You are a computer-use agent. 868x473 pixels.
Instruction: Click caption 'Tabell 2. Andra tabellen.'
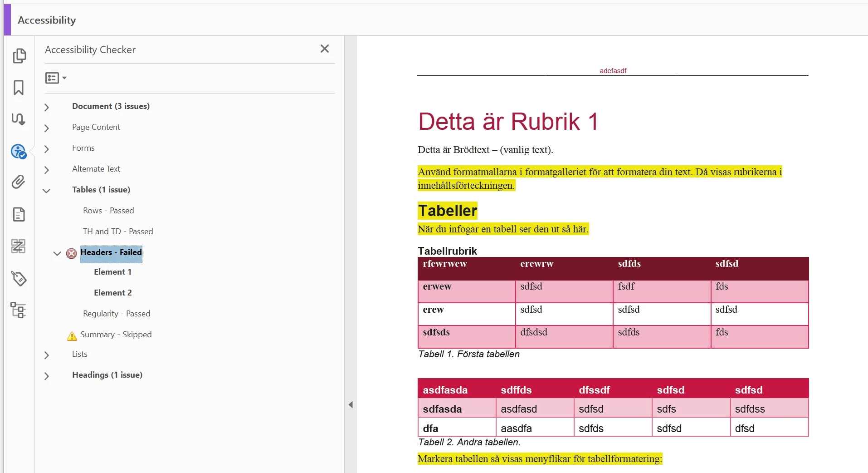tap(469, 442)
